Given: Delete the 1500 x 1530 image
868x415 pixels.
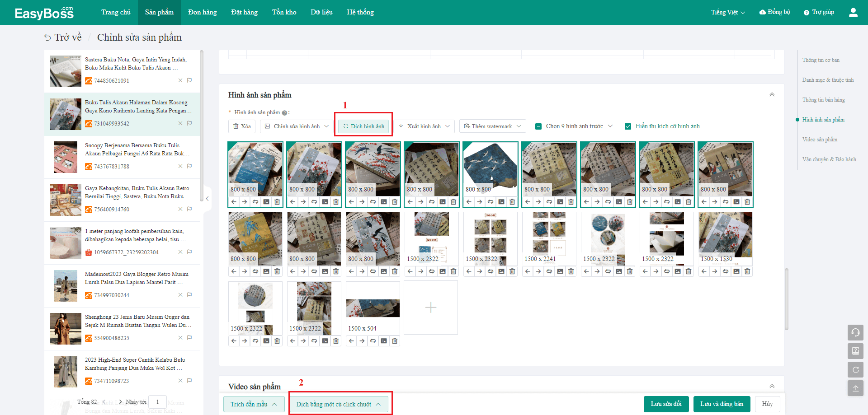Looking at the screenshot, I should [747, 271].
